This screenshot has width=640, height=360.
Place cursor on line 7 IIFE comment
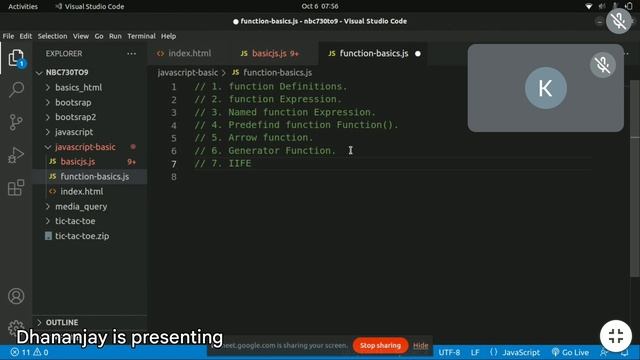click(x=223, y=163)
